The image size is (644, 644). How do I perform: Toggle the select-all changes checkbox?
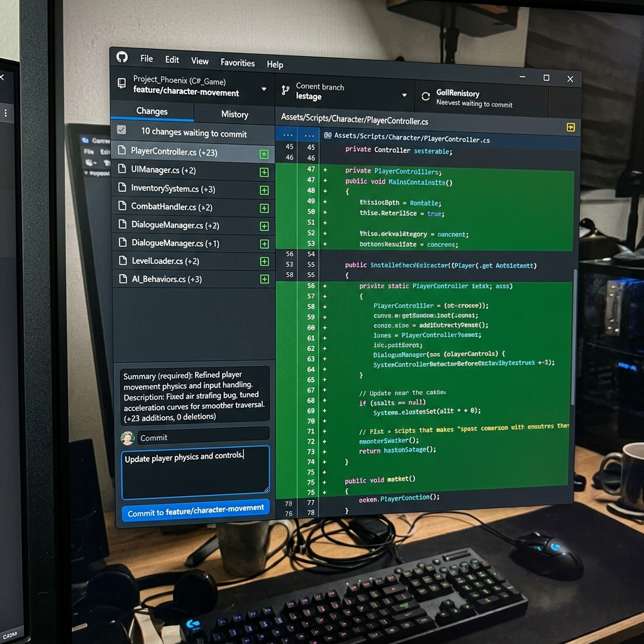point(121,130)
